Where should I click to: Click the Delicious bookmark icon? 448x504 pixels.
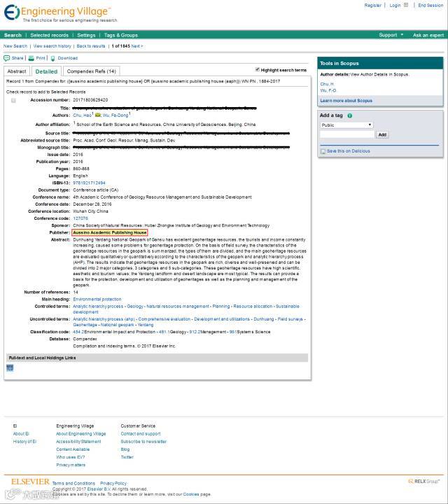(323, 151)
